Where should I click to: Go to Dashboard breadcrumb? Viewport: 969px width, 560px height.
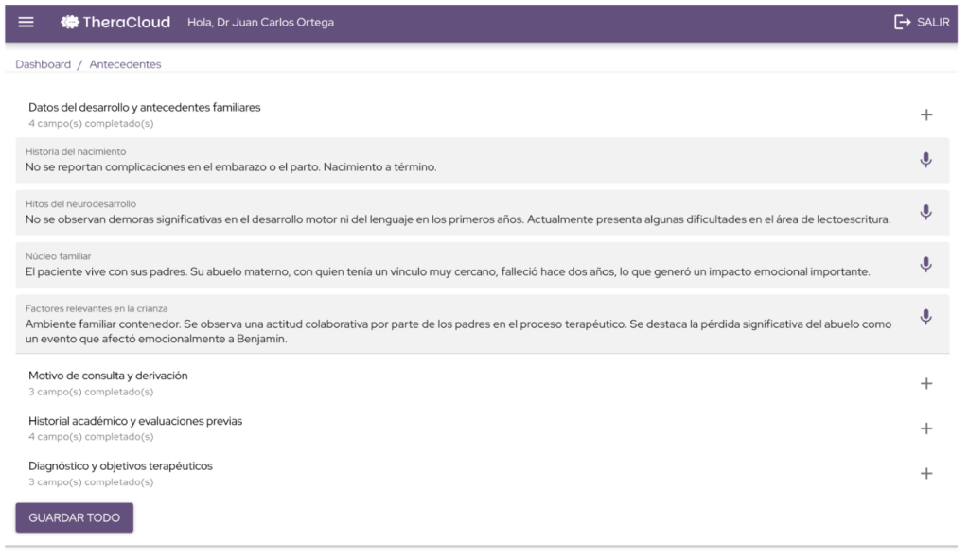point(43,64)
